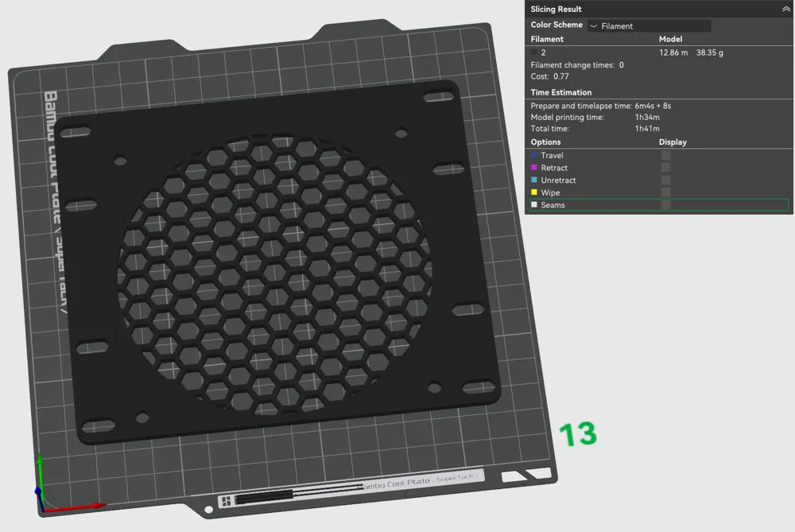Viewport: 795px width, 532px height.
Task: Select the honeycomb fan grill model on the plate
Action: tap(277, 264)
